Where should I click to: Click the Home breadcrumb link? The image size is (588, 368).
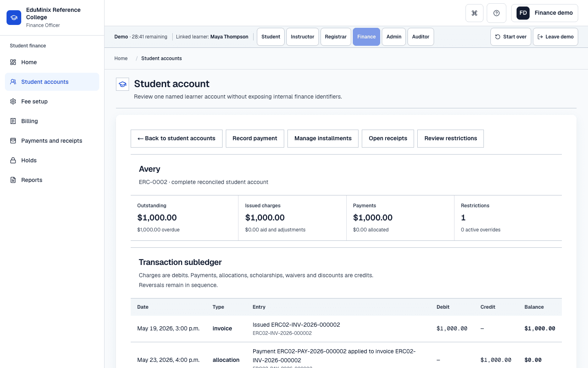[x=121, y=58]
